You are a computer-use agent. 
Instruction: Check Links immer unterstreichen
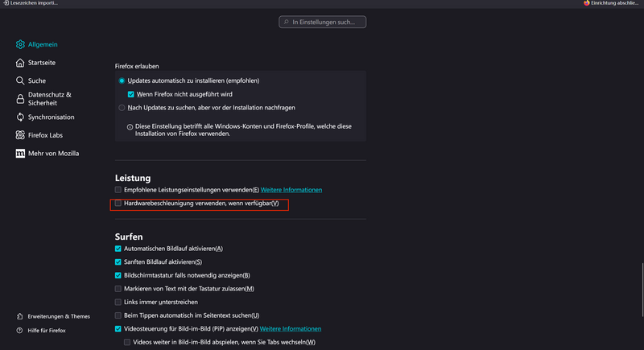point(118,302)
